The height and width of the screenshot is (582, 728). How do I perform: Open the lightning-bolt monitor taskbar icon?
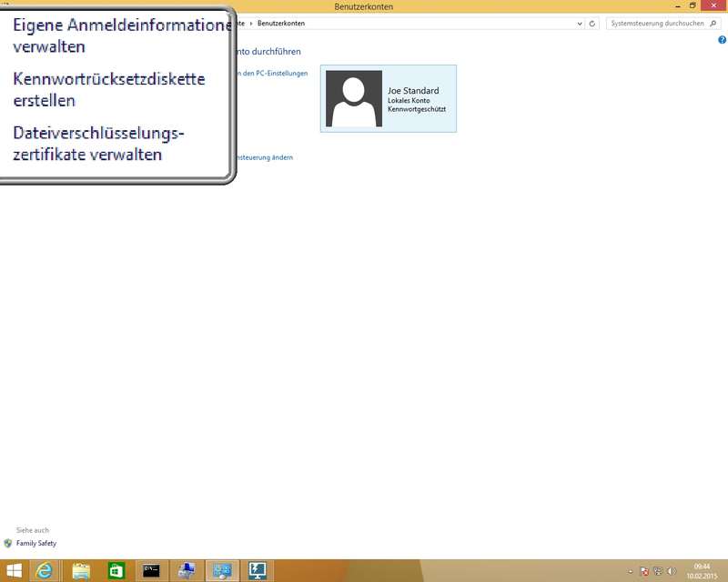[x=258, y=571]
